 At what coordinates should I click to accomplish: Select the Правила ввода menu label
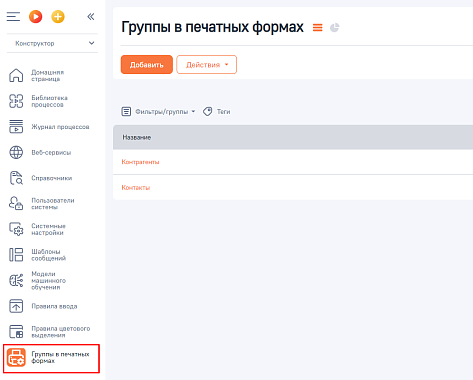click(x=54, y=306)
